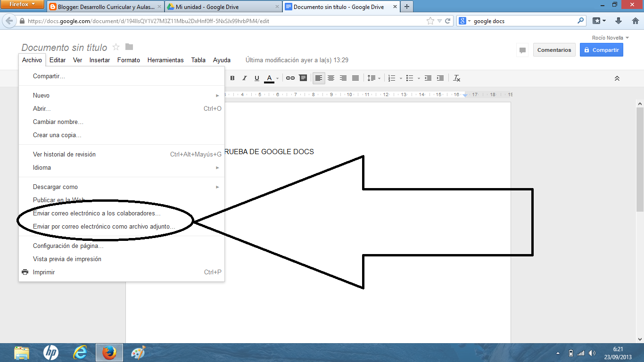Switch to Blogger Desarrollo Curricular tab
644x362 pixels.
[x=105, y=7]
